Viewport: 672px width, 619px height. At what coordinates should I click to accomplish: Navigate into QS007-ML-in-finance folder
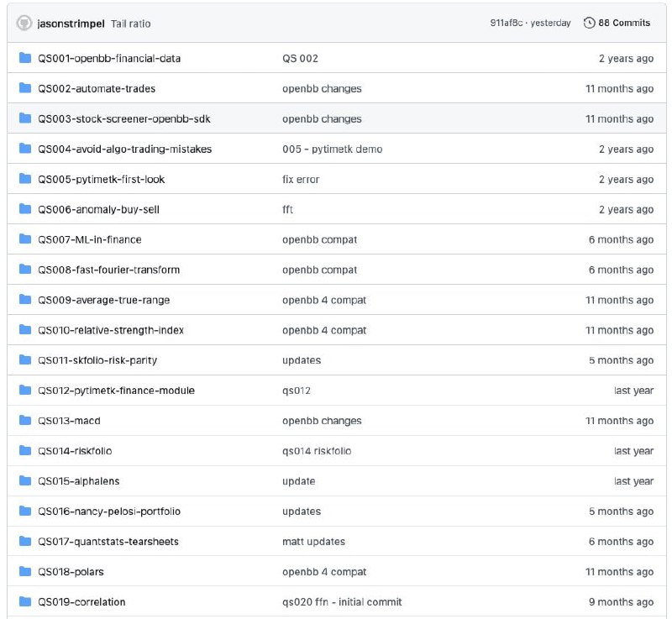click(x=90, y=240)
